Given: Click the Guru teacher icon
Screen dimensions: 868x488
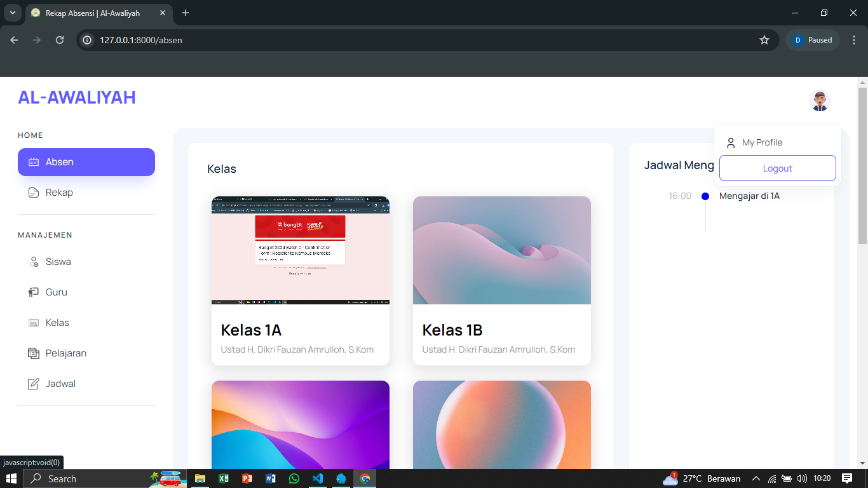Looking at the screenshot, I should (34, 292).
